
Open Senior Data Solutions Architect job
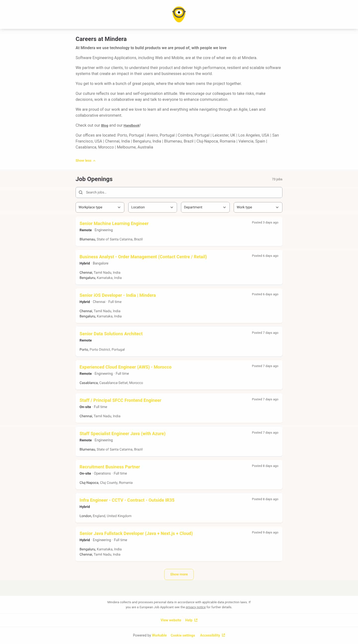pyautogui.click(x=111, y=334)
